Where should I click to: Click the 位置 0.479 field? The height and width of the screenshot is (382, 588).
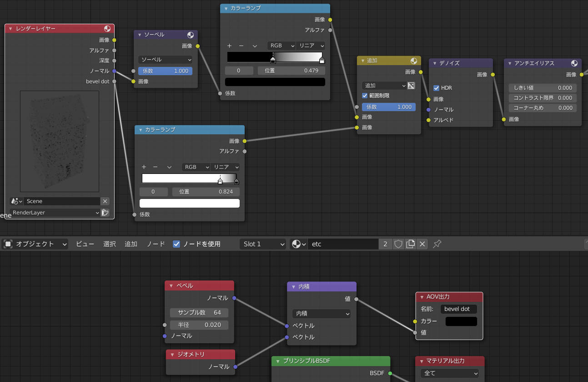(291, 71)
